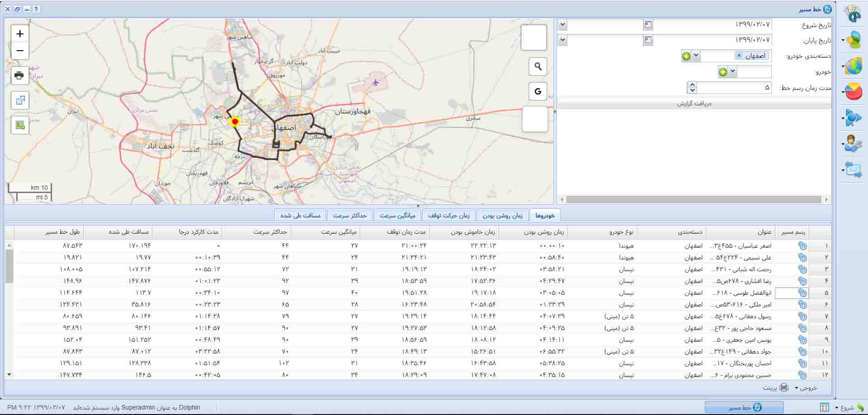868x415 pixels.
Task: Click the table scroll down arrow
Action: tap(9, 375)
